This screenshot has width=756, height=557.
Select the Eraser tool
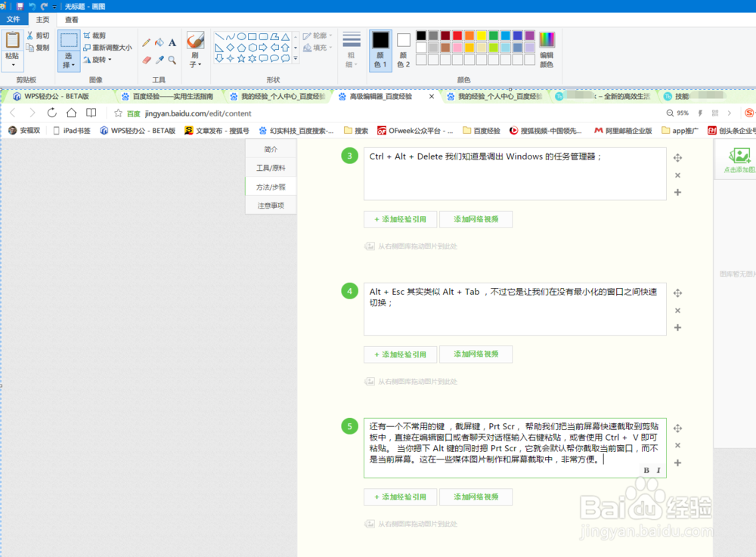pos(146,58)
